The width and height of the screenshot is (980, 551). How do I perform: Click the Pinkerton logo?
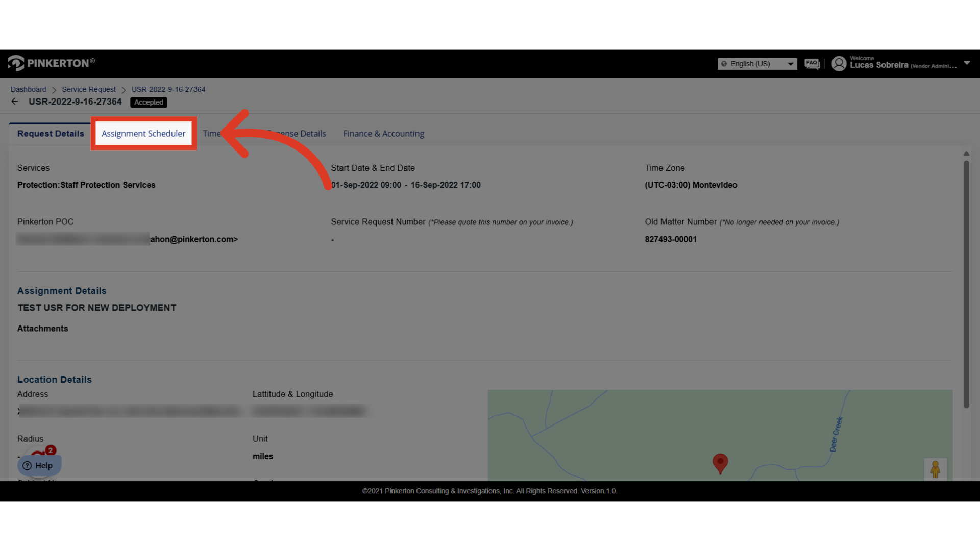pos(51,63)
